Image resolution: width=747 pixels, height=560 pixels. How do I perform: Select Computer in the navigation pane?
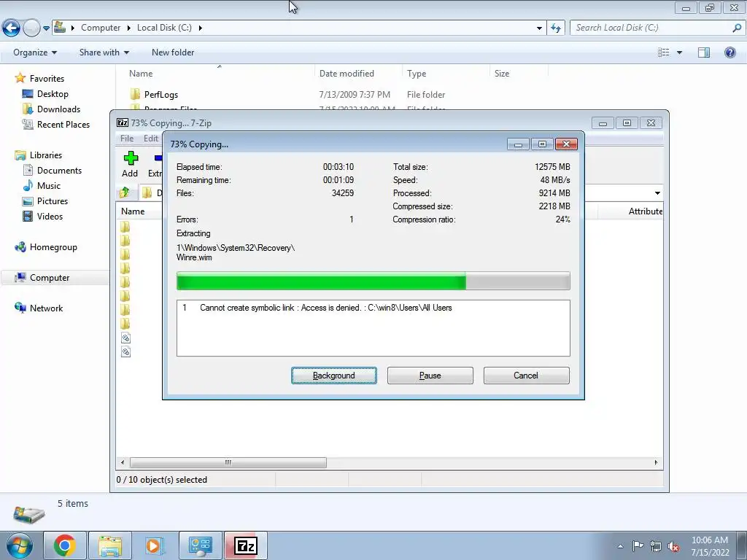(50, 277)
